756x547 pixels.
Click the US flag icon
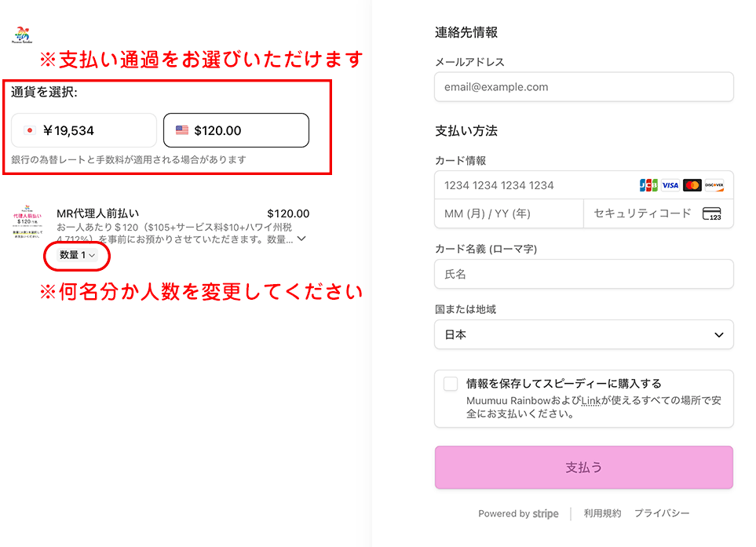[x=182, y=130]
